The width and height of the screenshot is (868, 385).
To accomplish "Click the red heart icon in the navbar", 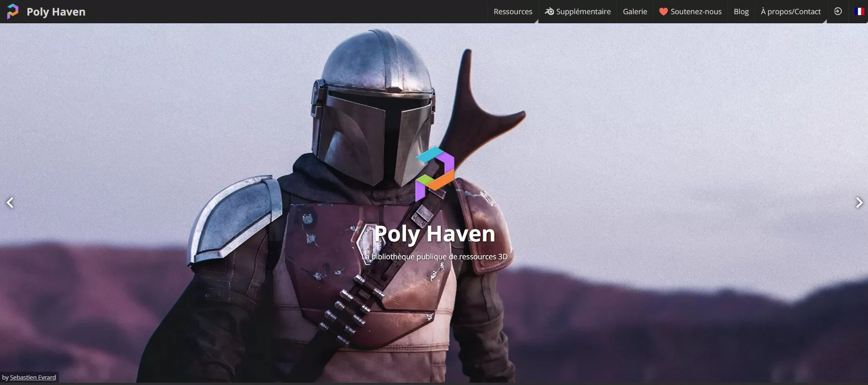I will tap(663, 11).
